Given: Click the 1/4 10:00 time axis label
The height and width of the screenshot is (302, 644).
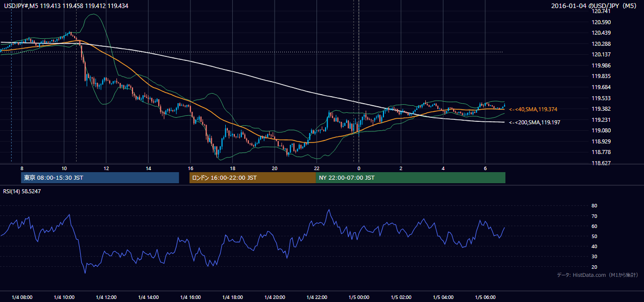Looking at the screenshot, I should [x=64, y=297].
